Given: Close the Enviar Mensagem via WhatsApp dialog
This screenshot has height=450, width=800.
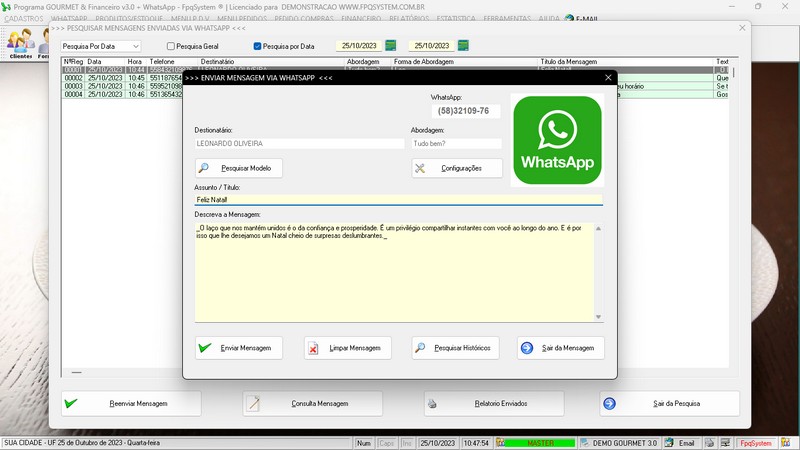Looking at the screenshot, I should (608, 78).
